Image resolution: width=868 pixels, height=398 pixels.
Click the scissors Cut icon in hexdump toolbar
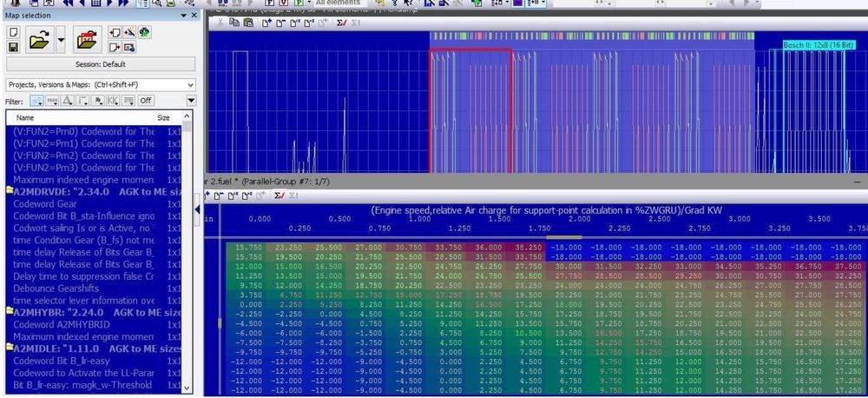(x=220, y=23)
